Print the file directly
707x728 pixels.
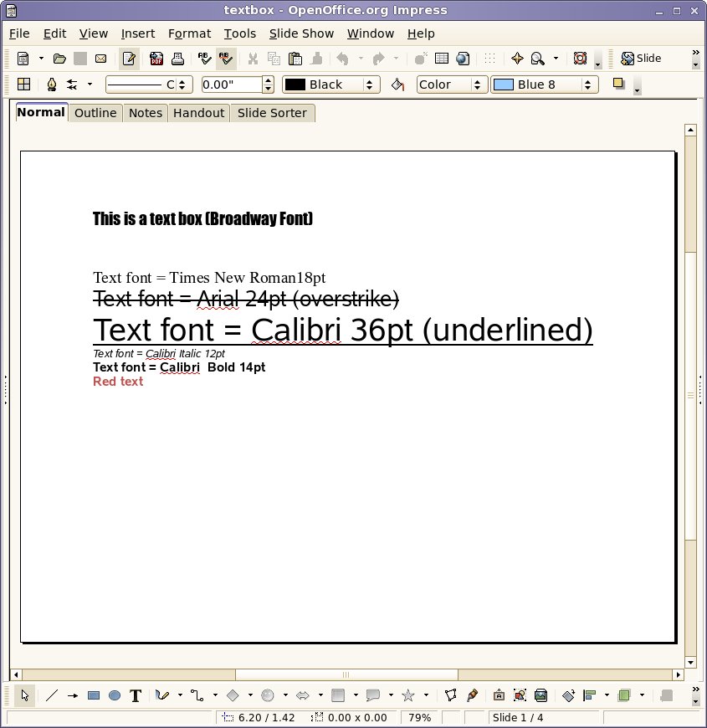[177, 59]
